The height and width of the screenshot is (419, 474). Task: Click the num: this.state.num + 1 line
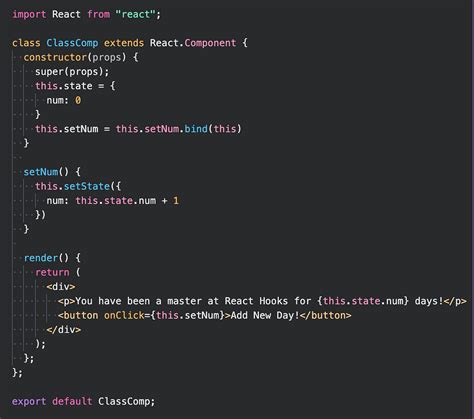click(113, 201)
